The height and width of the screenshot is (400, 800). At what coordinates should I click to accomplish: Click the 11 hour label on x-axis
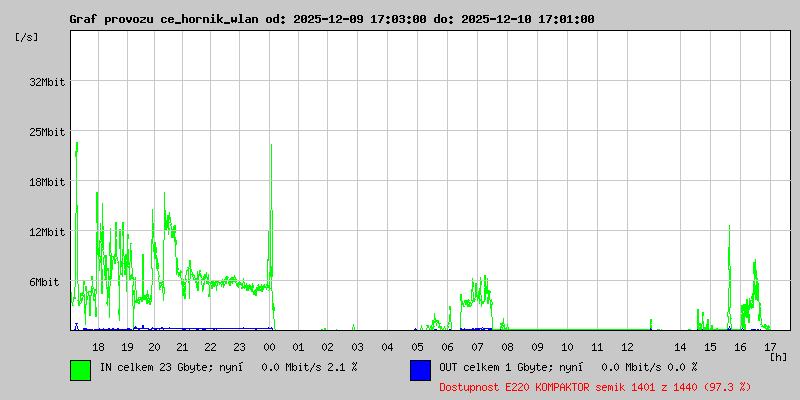pos(597,347)
